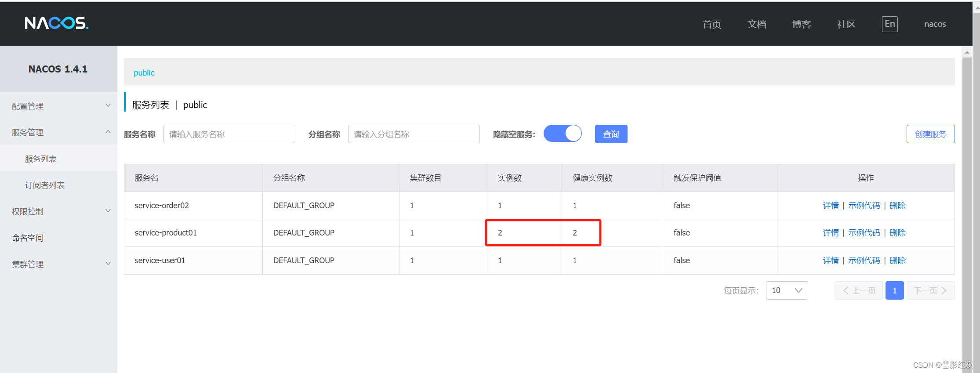Open 命名空间 in the sidebar
This screenshot has height=373, width=980.
point(58,238)
